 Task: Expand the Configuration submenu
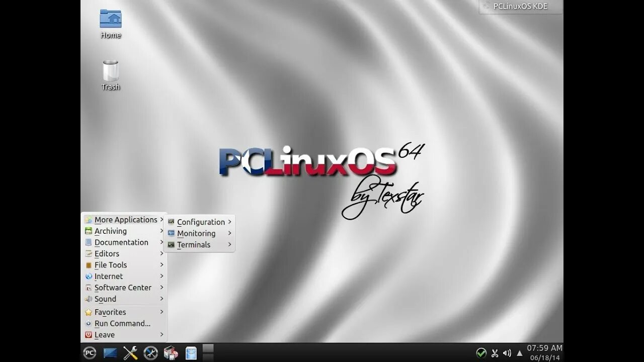click(199, 222)
